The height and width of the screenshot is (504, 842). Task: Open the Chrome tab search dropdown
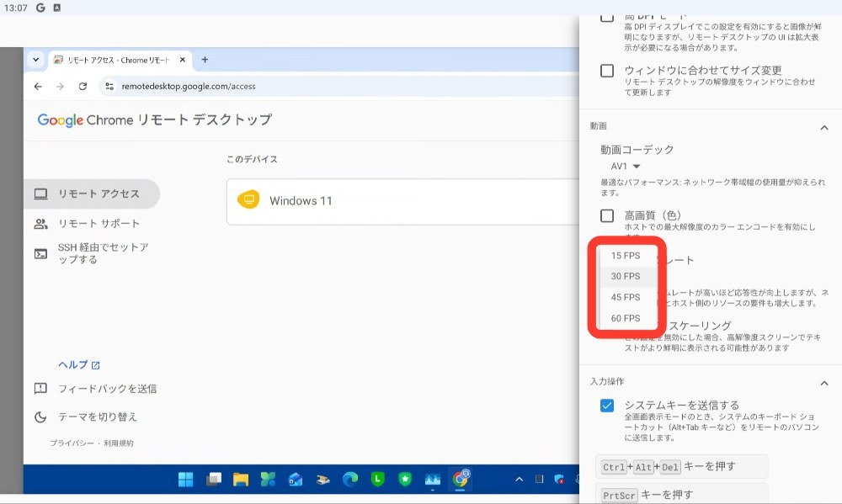(x=36, y=60)
